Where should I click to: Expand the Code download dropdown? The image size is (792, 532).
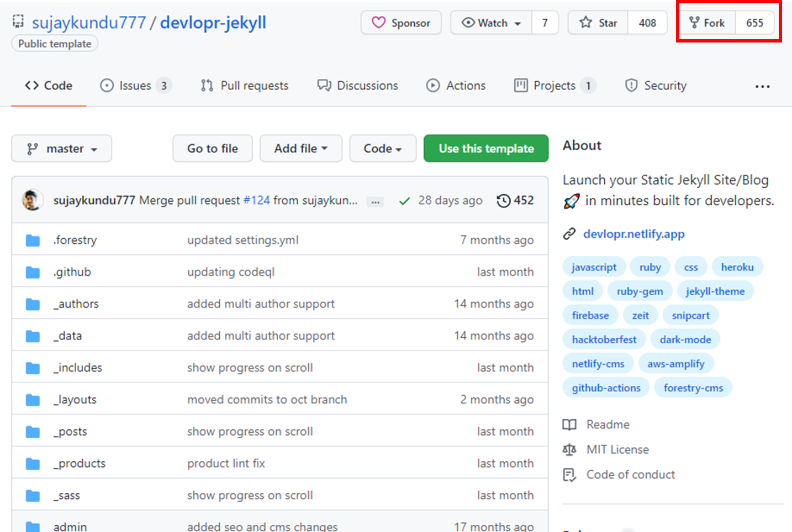click(383, 148)
